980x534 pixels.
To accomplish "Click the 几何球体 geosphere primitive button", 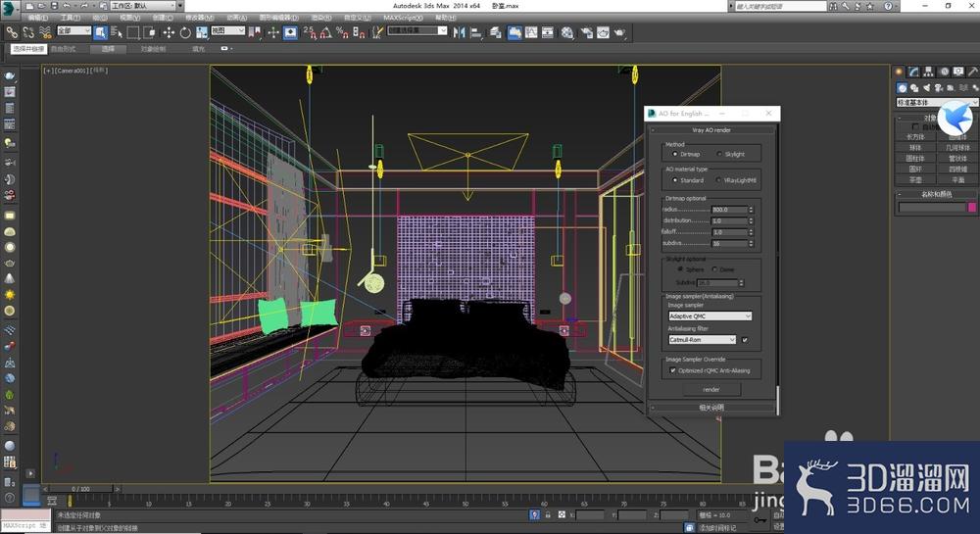I will click(957, 148).
